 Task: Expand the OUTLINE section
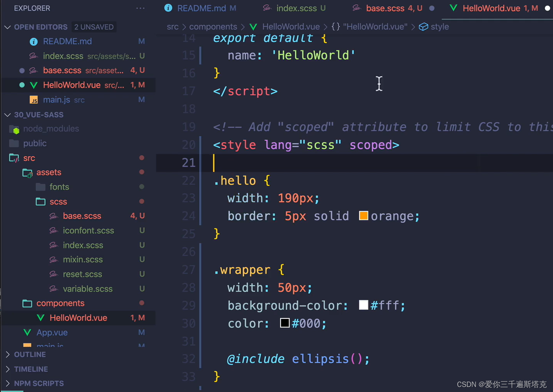pos(8,354)
